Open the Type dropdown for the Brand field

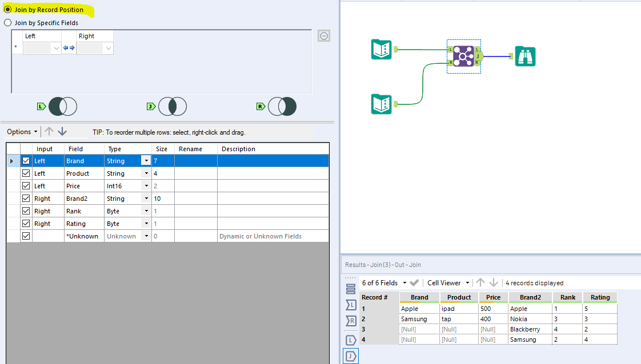coord(146,160)
